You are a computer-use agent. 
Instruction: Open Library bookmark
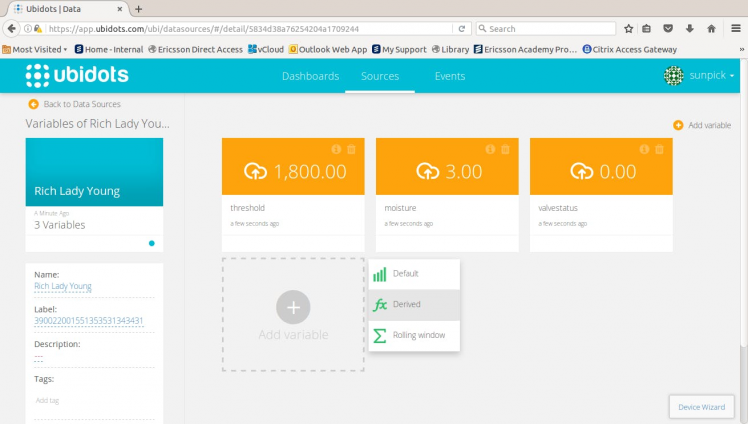point(450,49)
